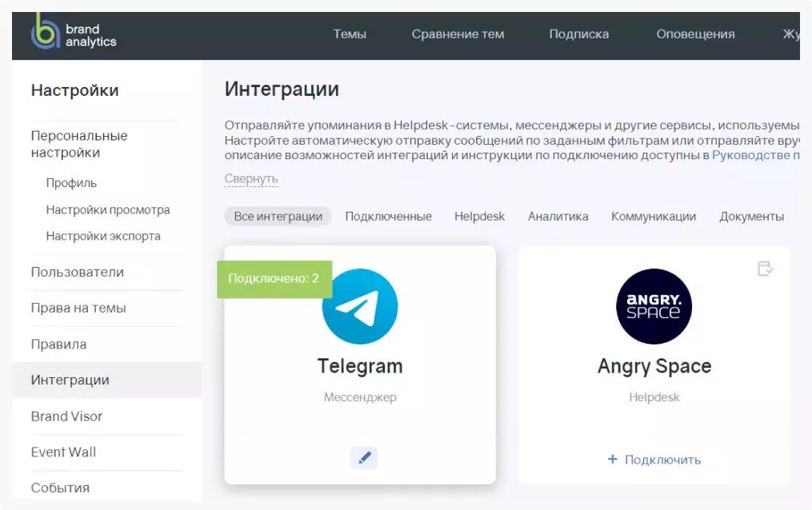812x510 pixels.
Task: Open Brand Visor settings section
Action: (x=66, y=416)
